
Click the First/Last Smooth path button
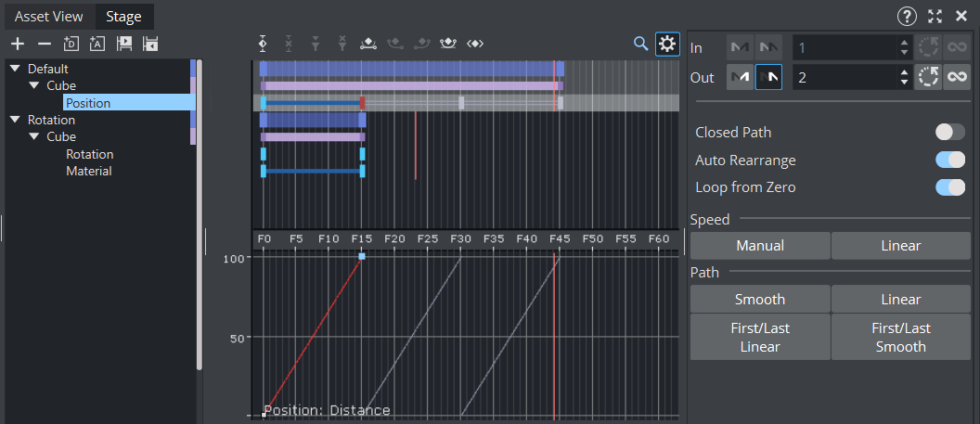(900, 337)
